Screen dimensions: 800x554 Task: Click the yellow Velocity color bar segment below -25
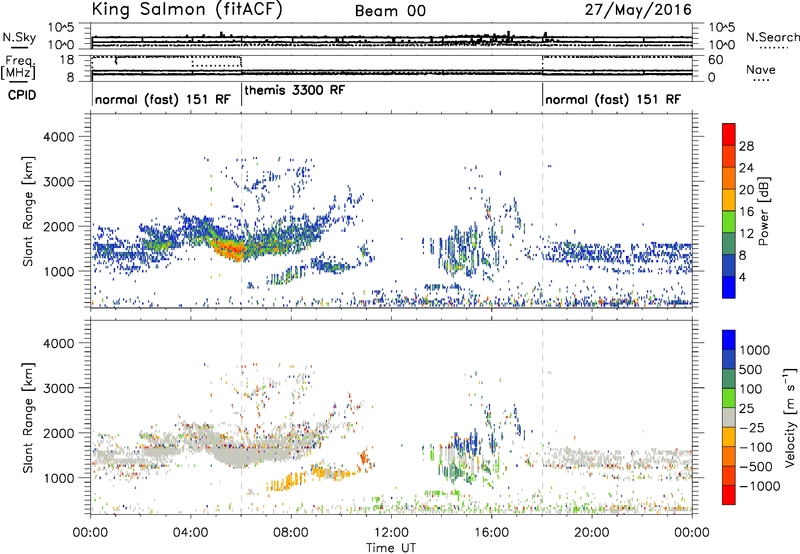pyautogui.click(x=729, y=437)
